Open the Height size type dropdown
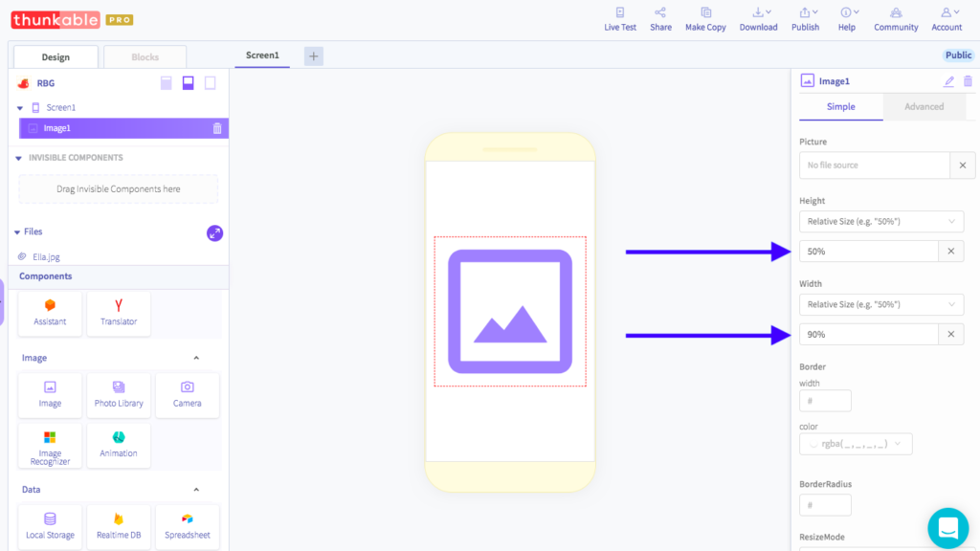 (881, 221)
